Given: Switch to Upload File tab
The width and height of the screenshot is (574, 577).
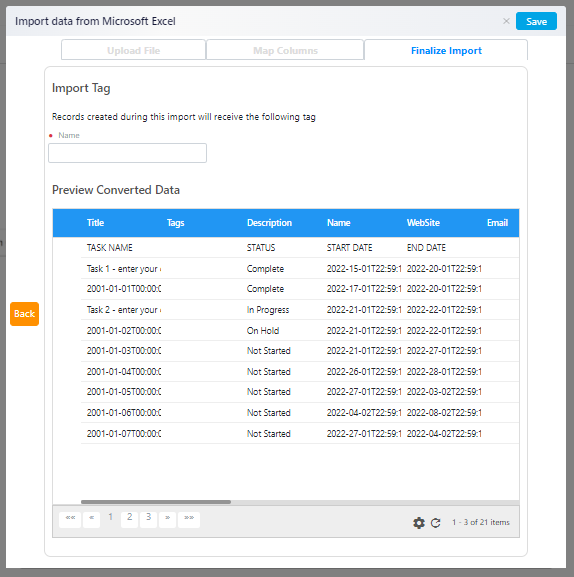Looking at the screenshot, I should coord(134,50).
